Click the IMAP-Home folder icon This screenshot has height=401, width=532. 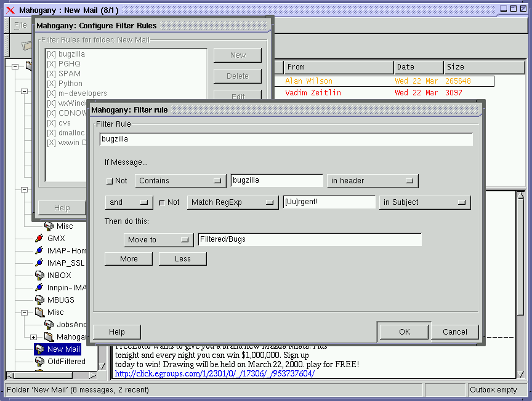coord(39,250)
